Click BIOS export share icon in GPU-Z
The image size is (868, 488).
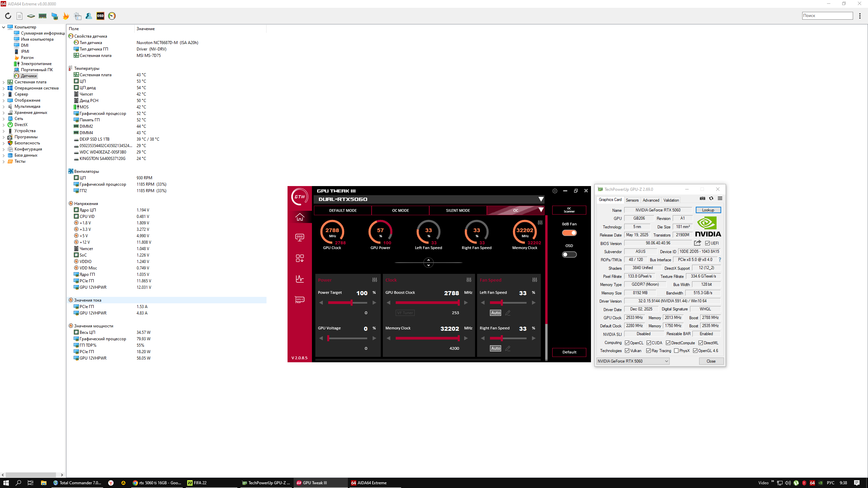pyautogui.click(x=698, y=243)
